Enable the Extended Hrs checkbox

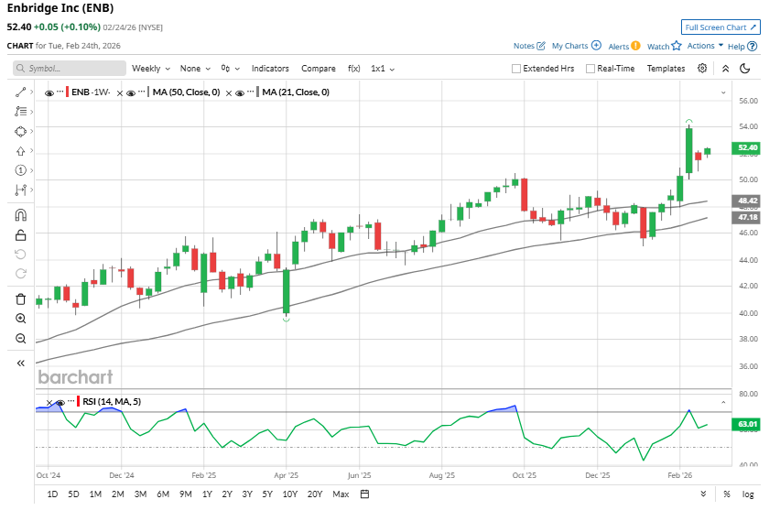click(516, 69)
